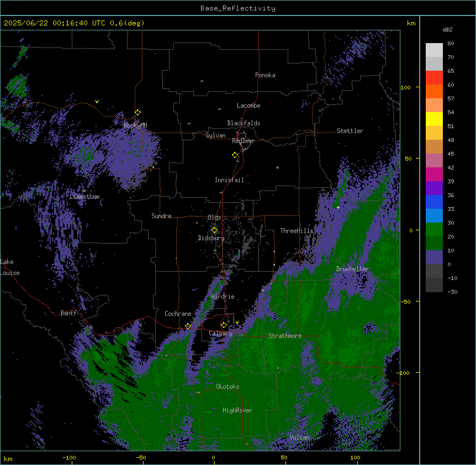Click the 80 value atop the dBZ scale
Viewport: 476px width, 465px height.
pos(451,44)
